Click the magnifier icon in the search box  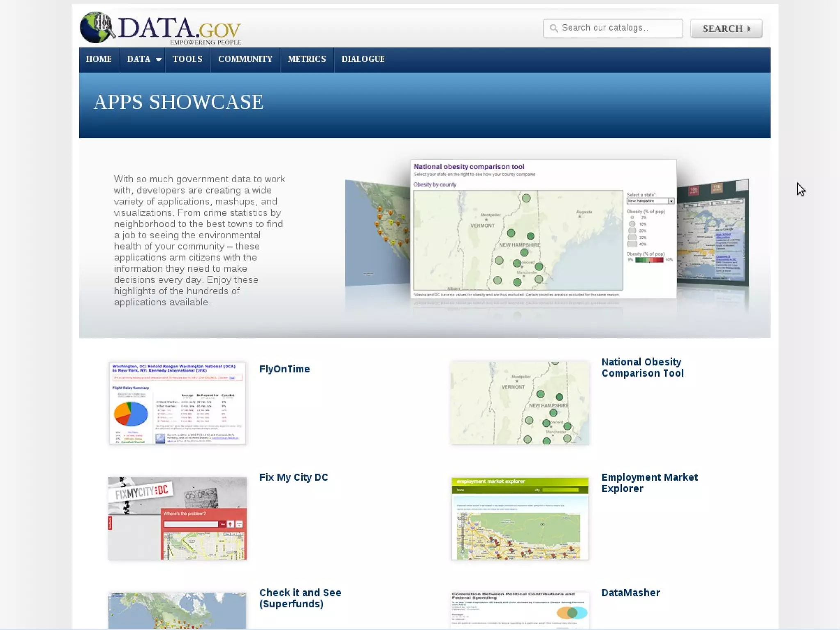[x=554, y=28]
